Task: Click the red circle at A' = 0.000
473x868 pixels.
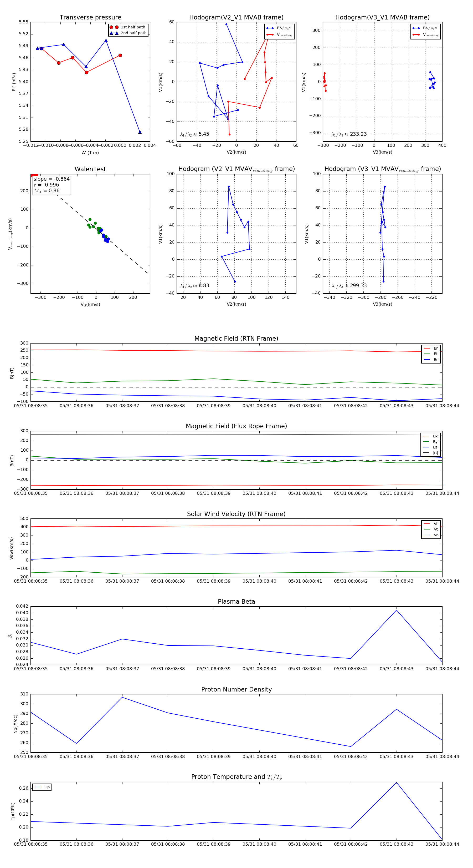Action: pos(120,55)
